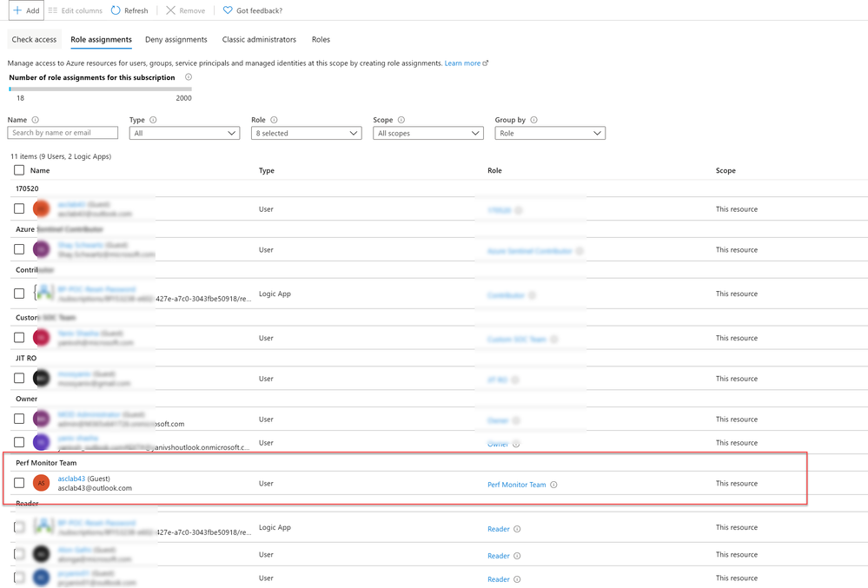Click the 2000 limit value under progress bar
This screenshot has height=588, width=868.
tap(184, 98)
